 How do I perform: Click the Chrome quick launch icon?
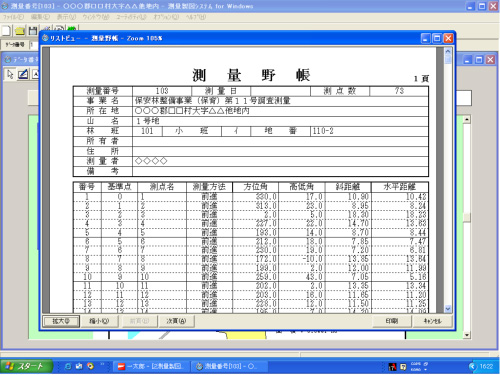click(90, 366)
